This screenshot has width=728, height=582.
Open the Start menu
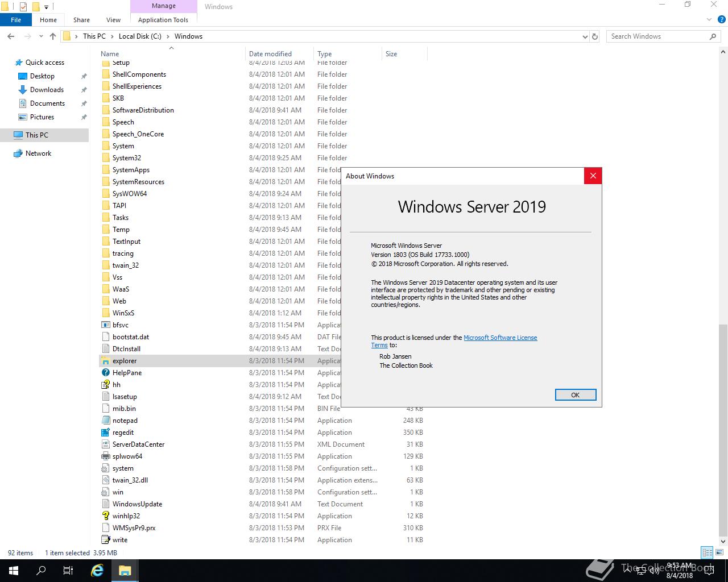pyautogui.click(x=14, y=571)
